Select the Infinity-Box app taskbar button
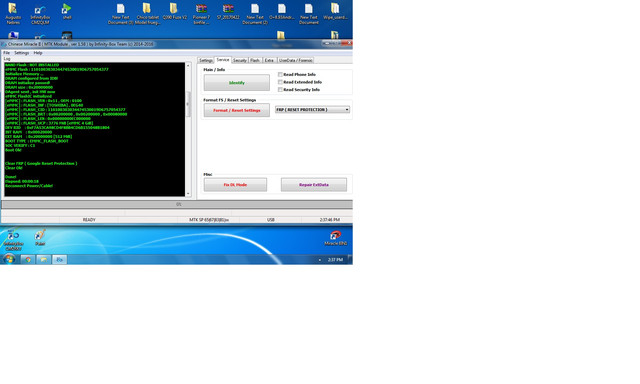This screenshot has width=640, height=384. click(x=59, y=260)
